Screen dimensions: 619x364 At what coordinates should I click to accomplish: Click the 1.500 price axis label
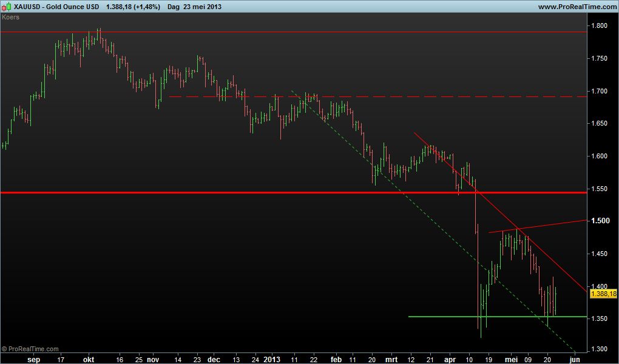click(x=600, y=221)
